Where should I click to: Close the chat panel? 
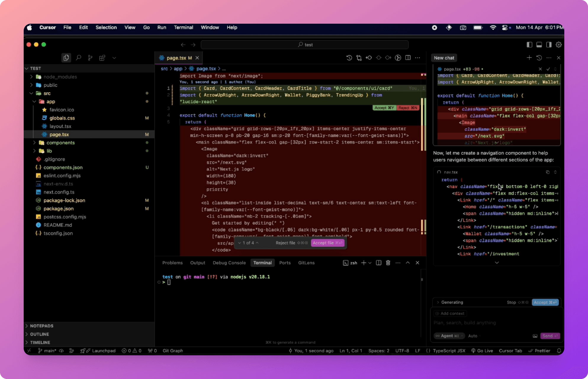559,58
